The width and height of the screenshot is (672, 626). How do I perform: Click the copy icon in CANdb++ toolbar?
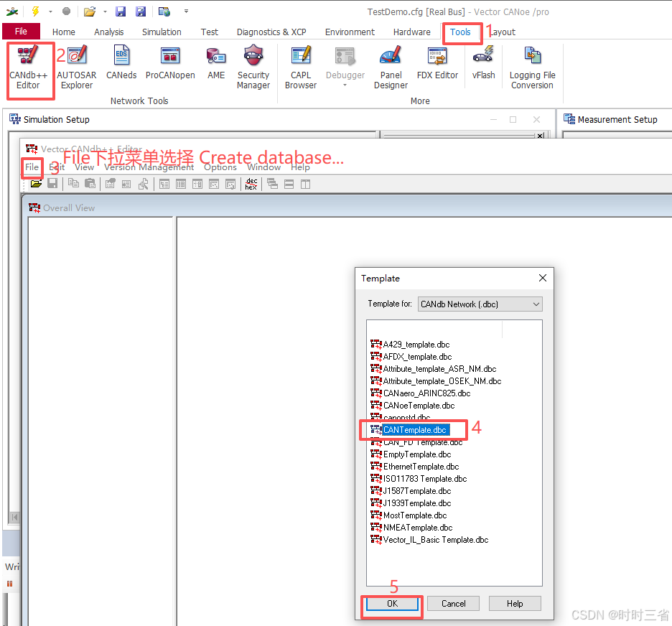(x=73, y=184)
